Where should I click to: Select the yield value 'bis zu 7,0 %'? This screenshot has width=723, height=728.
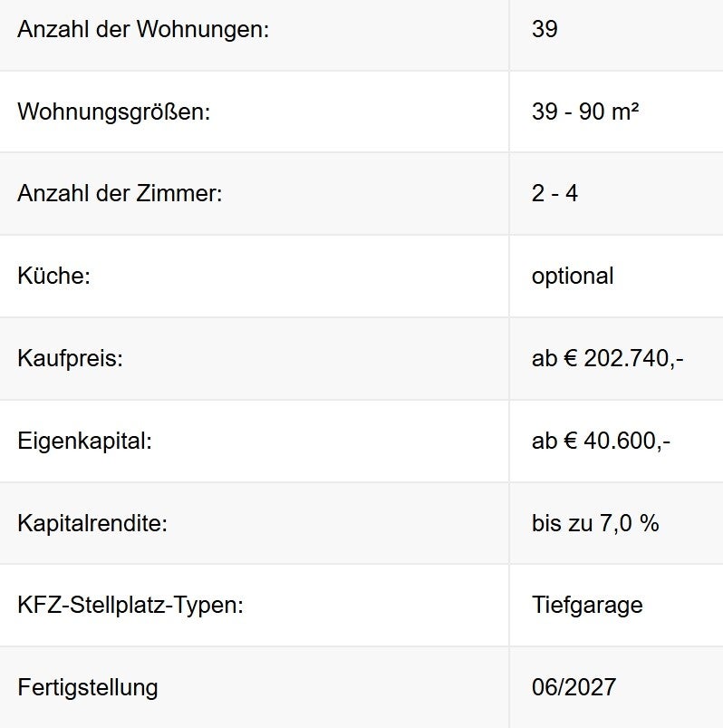tap(595, 523)
